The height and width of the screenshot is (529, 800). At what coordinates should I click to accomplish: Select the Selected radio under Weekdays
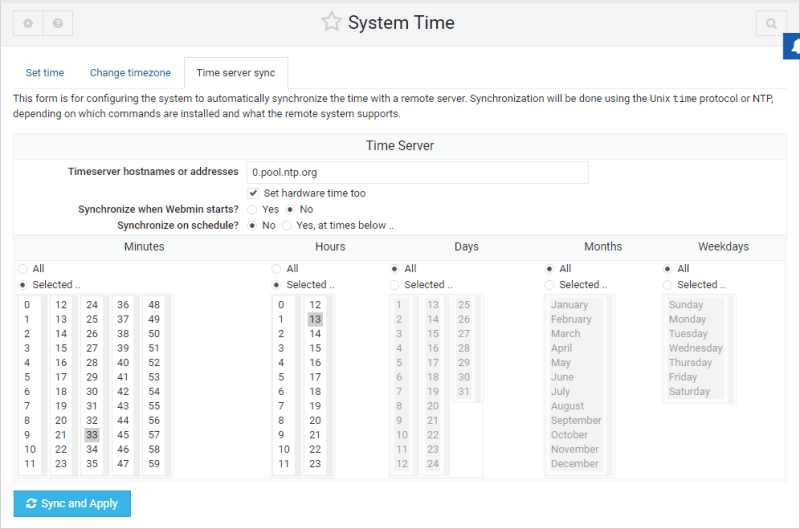click(667, 285)
